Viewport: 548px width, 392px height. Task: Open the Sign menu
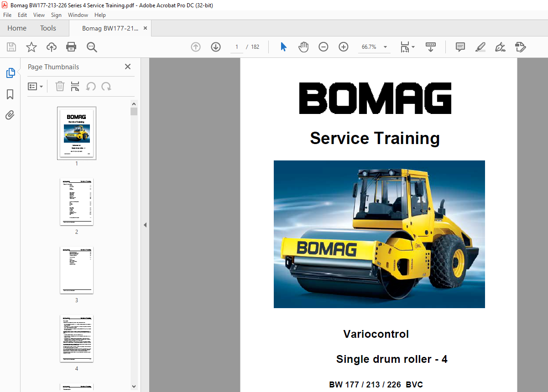click(x=56, y=15)
